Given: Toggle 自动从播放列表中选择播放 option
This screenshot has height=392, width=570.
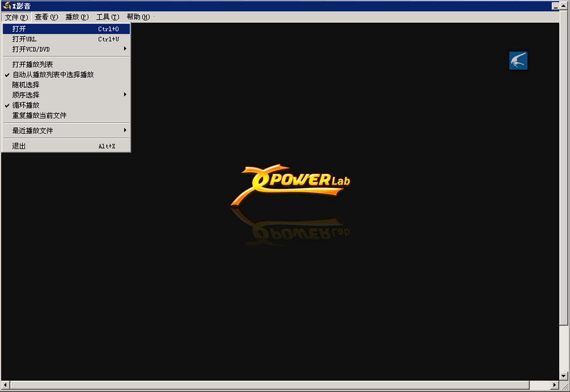Looking at the screenshot, I should (66, 75).
